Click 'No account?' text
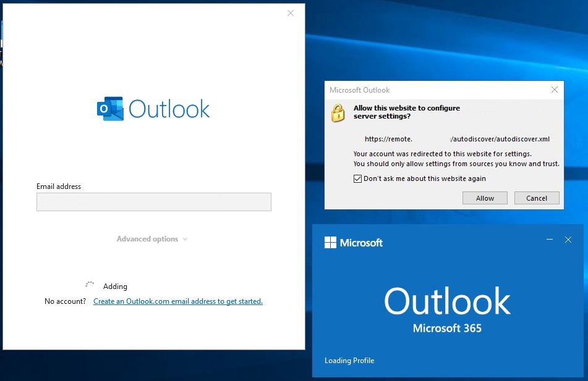This screenshot has width=588, height=381. tap(66, 301)
